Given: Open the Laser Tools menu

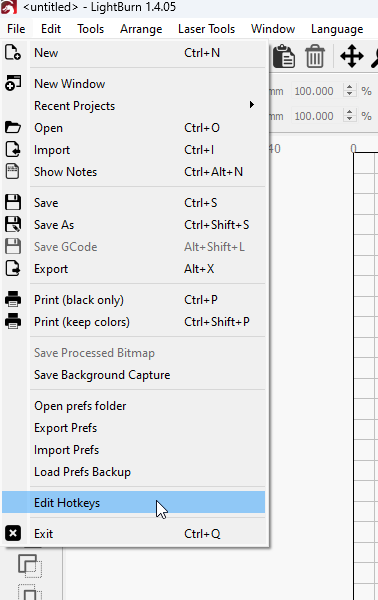Looking at the screenshot, I should pyautogui.click(x=207, y=29).
